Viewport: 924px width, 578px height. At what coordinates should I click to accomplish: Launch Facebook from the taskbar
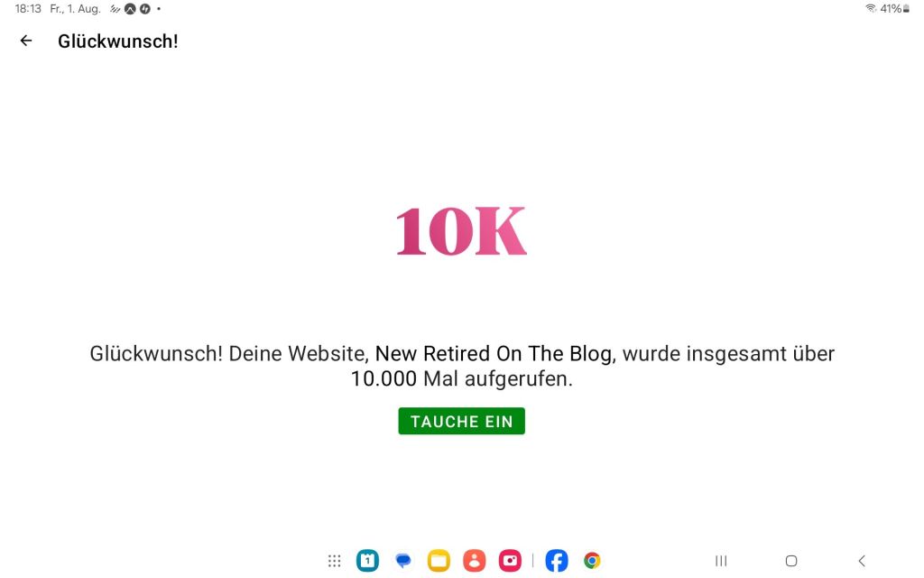(556, 560)
